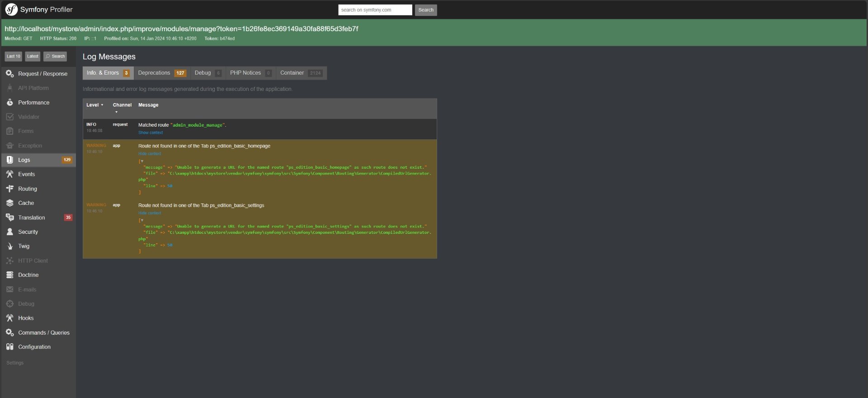
Task: Click the Translation icon in sidebar
Action: tap(9, 218)
